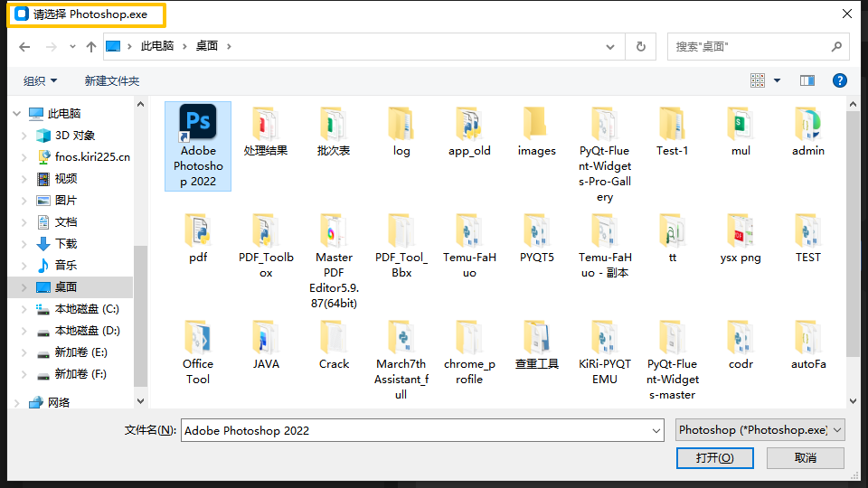Go up one directory level arrow
The width and height of the screenshot is (868, 488).
point(90,46)
